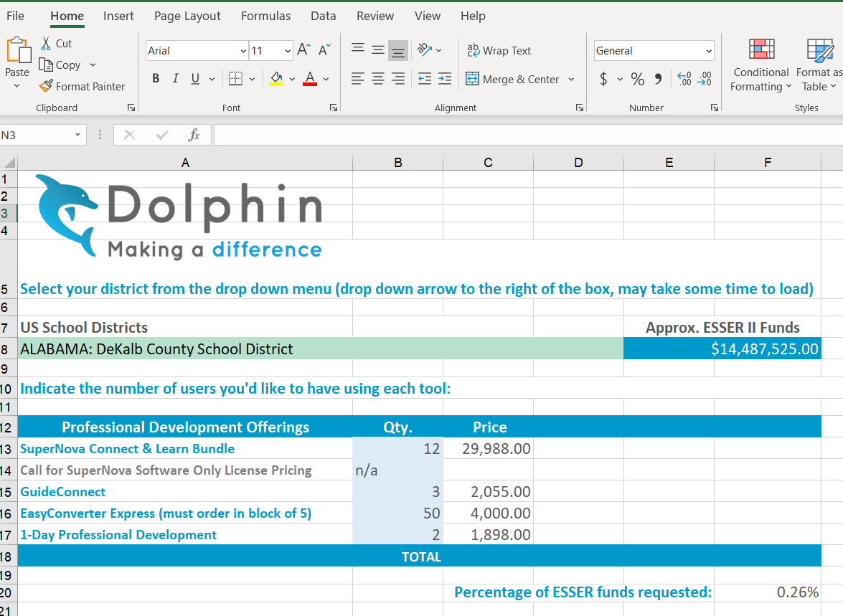
Task: Toggle Bold formatting
Action: [x=156, y=78]
